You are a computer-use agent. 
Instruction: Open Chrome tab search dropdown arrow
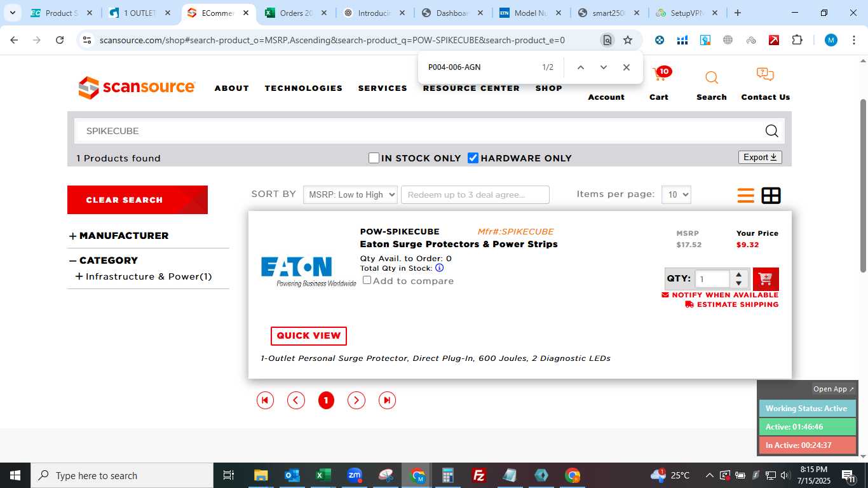click(x=12, y=13)
